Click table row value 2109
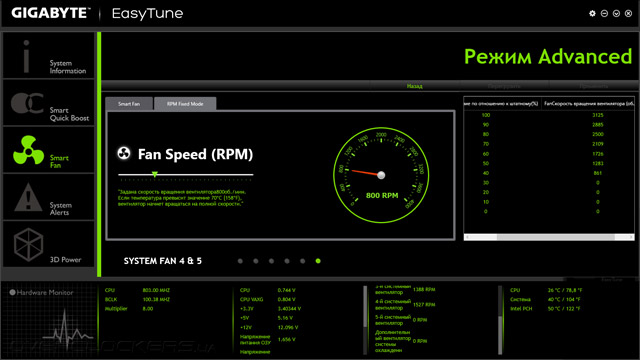This screenshot has width=640, height=360. pos(598,144)
